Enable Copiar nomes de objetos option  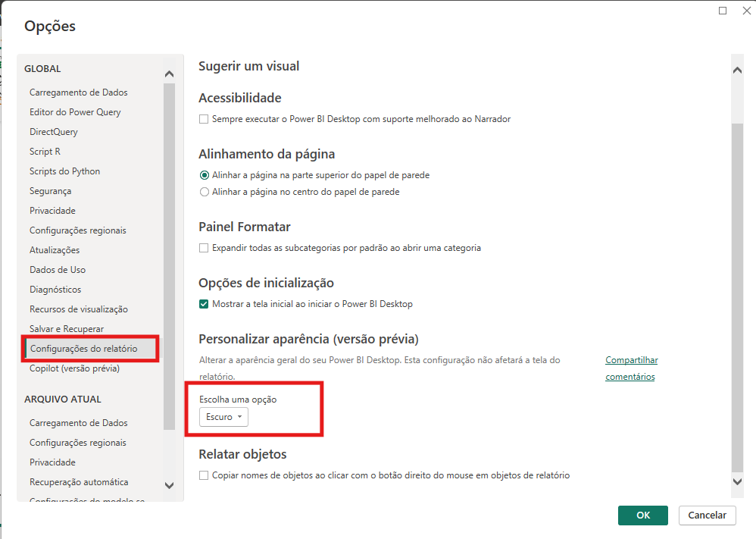click(x=203, y=474)
